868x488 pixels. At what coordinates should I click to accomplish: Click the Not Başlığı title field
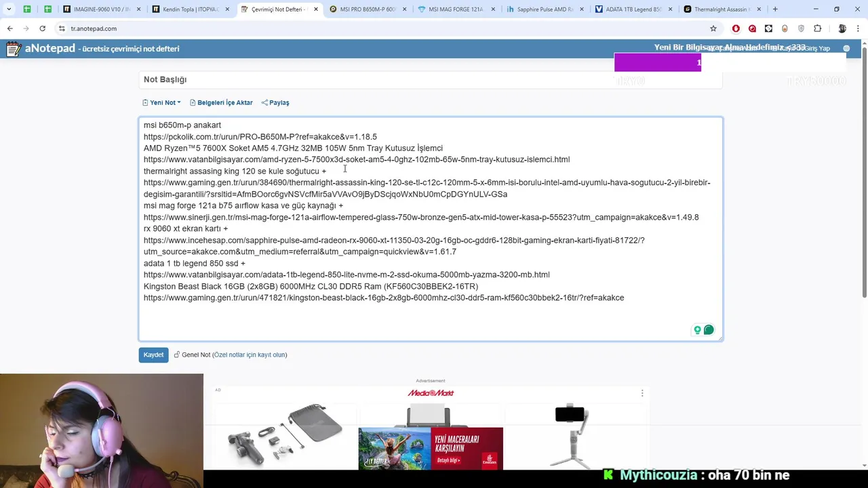pos(431,79)
